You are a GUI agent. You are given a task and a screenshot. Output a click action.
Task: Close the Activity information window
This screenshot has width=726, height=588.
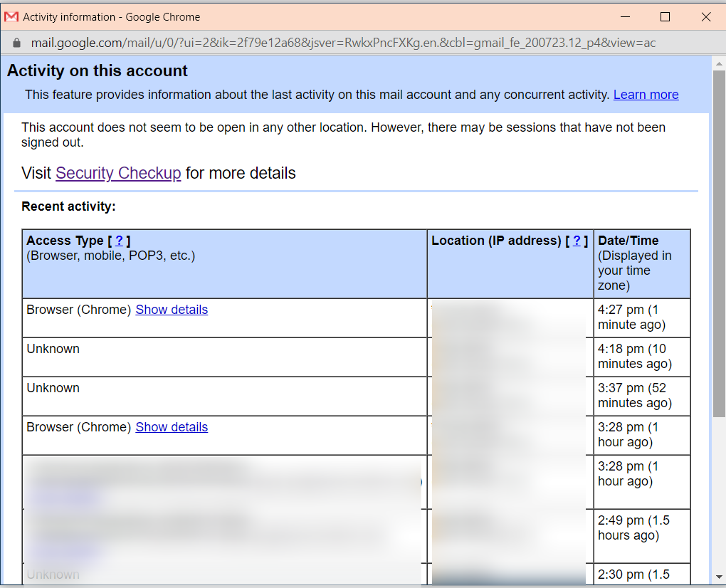pos(706,17)
